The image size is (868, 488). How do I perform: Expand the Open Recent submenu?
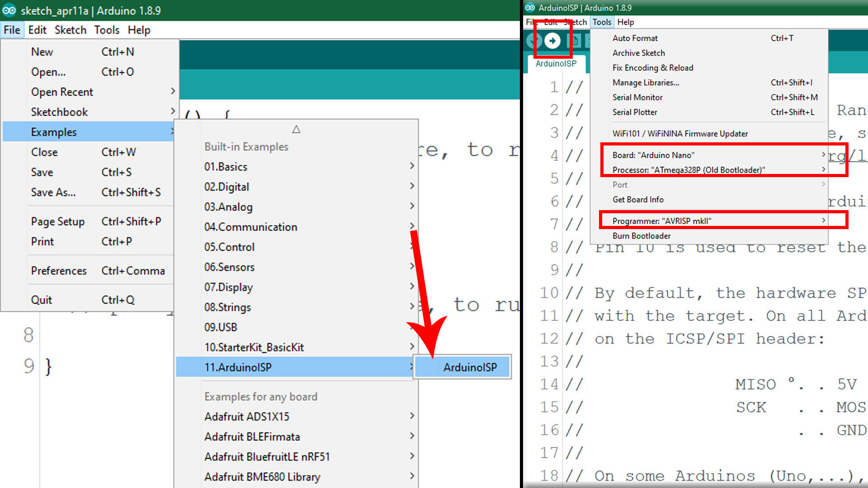pos(88,92)
